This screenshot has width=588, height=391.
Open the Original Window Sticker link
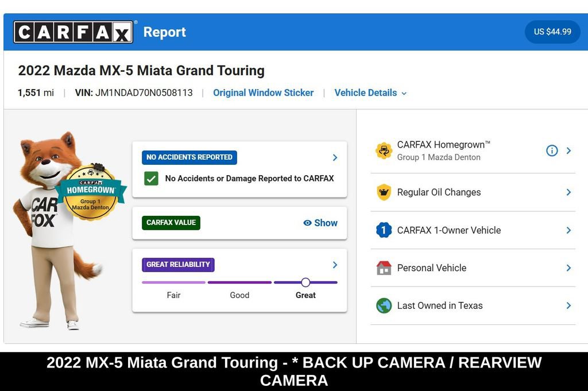pyautogui.click(x=263, y=92)
